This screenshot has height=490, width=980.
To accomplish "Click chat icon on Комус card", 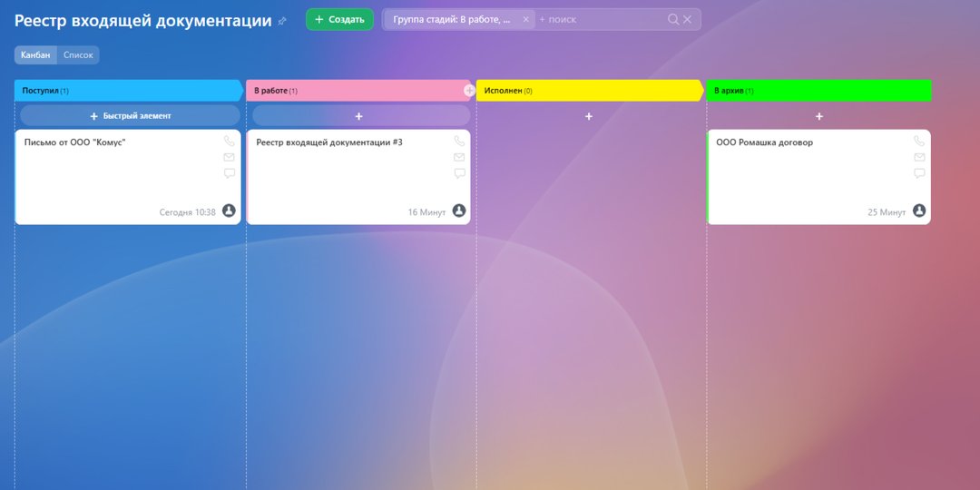I will 230,173.
